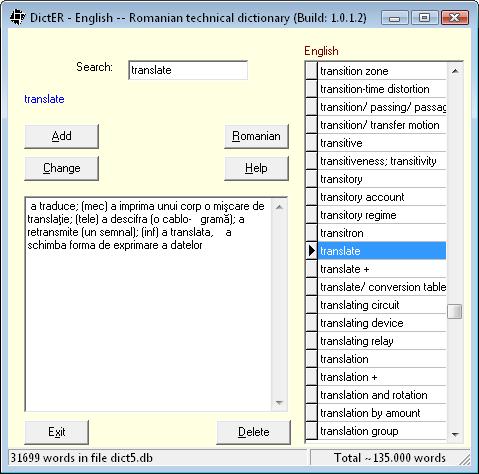479x474 pixels.
Task: Select the 'translating circuit' entry
Action: 382,305
